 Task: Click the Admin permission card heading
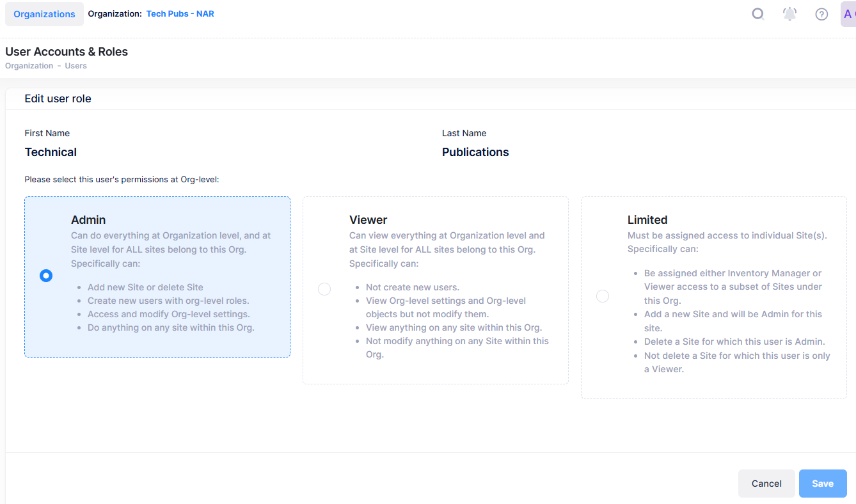[x=88, y=220]
